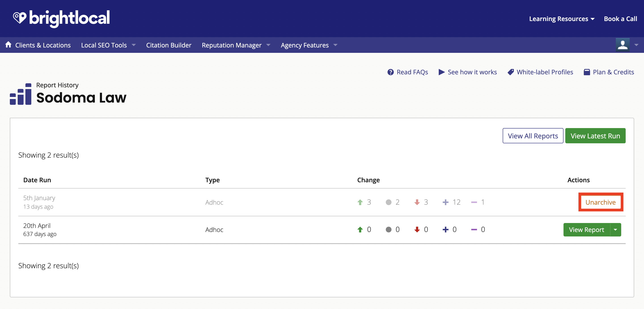
Task: Click grey circle icon in 20th April row
Action: 388,229
